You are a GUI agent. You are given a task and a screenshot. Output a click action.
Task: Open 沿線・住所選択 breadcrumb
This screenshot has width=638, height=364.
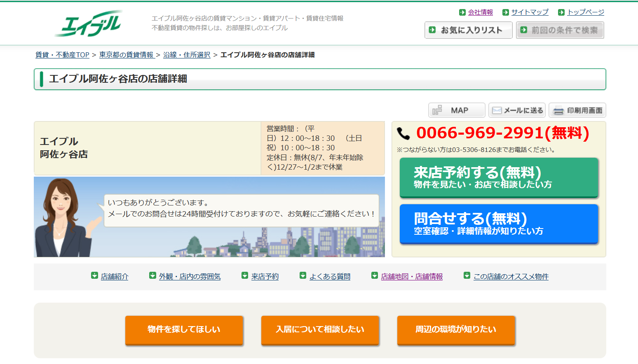(187, 55)
